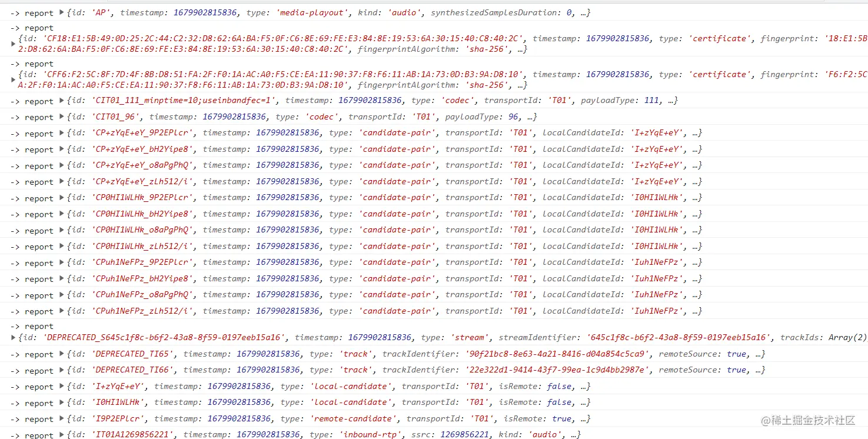Viewport: 868px width, 439px height.
Task: Expand the 'AP' media-playout report object
Action: pos(62,13)
